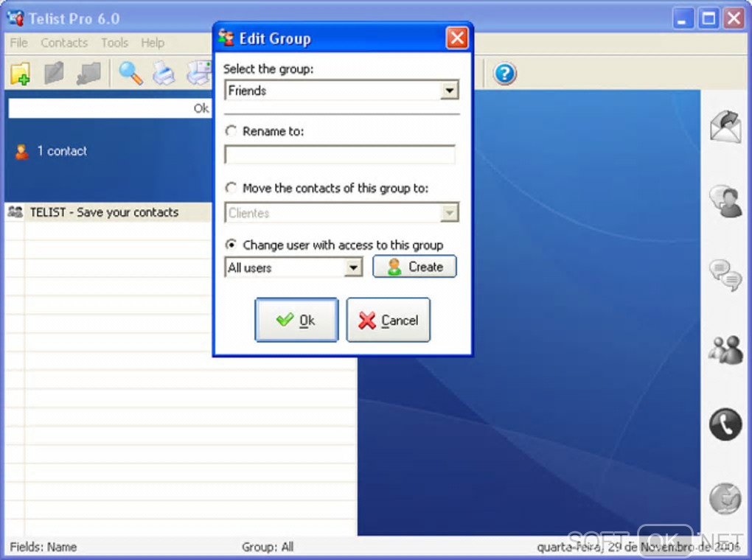
Task: Open search with the magnifying glass icon
Action: 130,74
